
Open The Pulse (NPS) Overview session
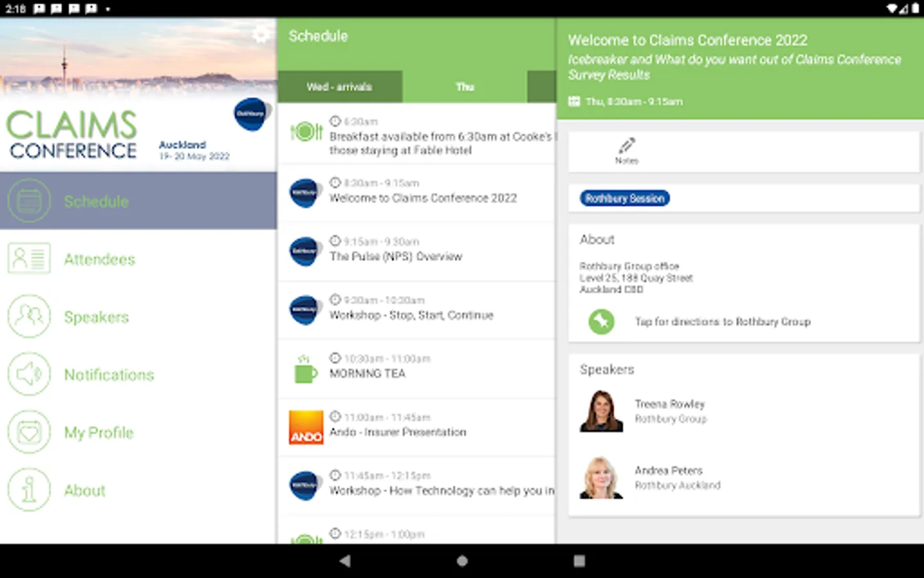tap(416, 251)
